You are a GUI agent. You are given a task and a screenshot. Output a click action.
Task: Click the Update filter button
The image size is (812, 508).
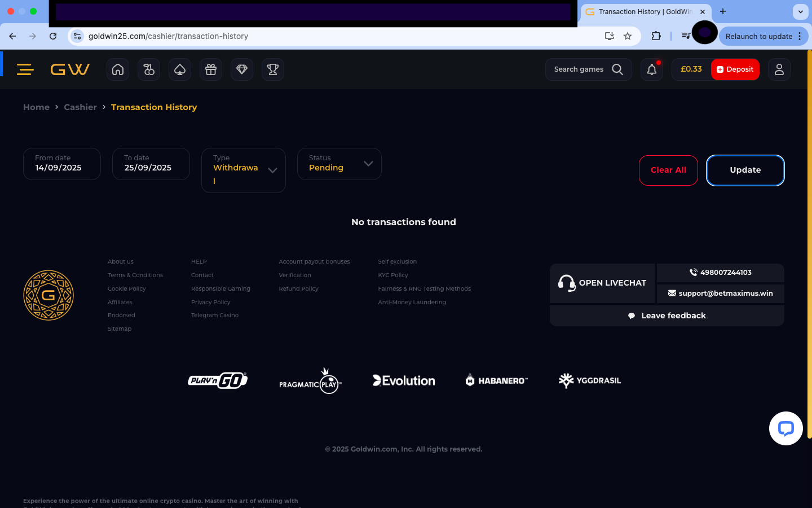pyautogui.click(x=745, y=170)
